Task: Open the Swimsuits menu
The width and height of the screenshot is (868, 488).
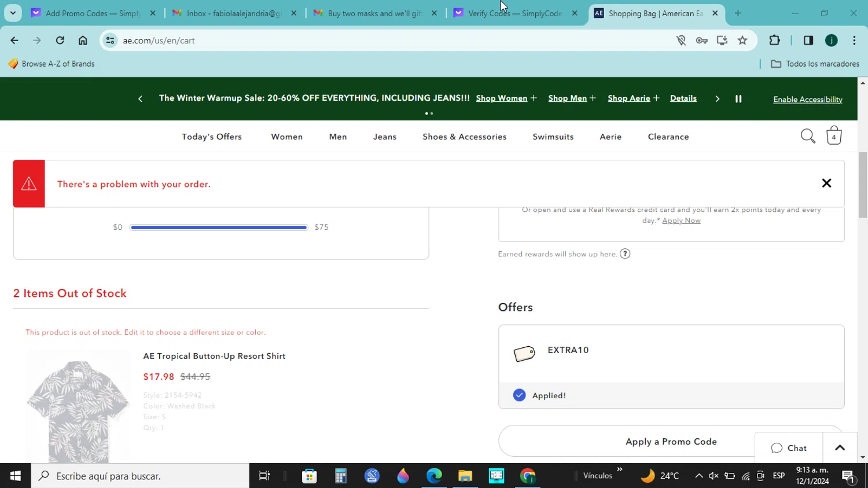Action: point(553,137)
